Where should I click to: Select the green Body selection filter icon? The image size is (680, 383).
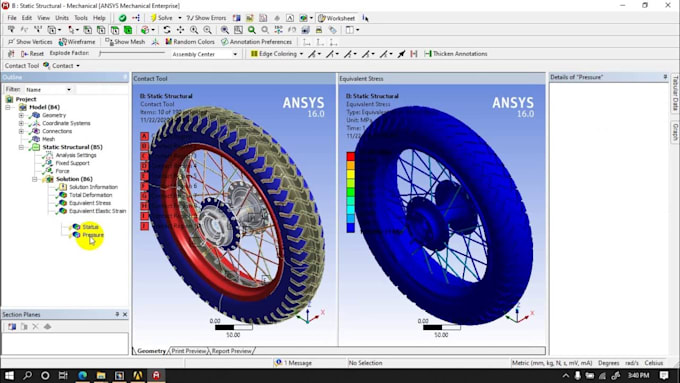point(128,30)
